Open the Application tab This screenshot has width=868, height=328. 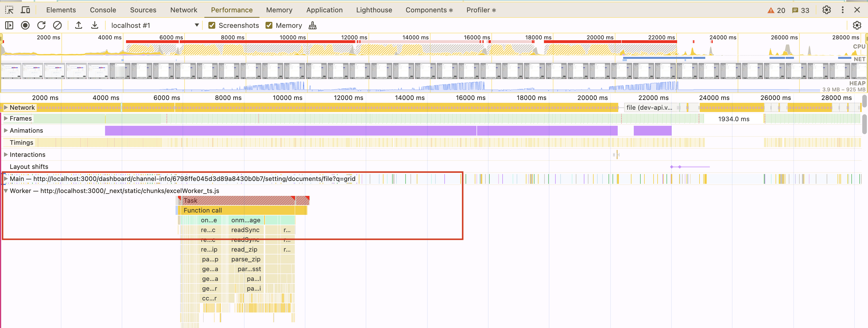click(324, 10)
